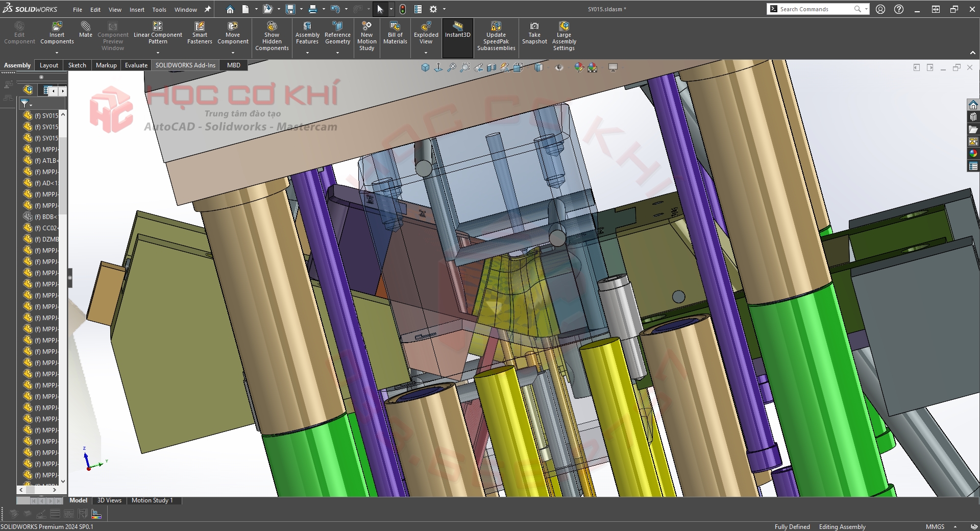The width and height of the screenshot is (980, 531).
Task: Open the user account login icon
Action: (x=880, y=9)
